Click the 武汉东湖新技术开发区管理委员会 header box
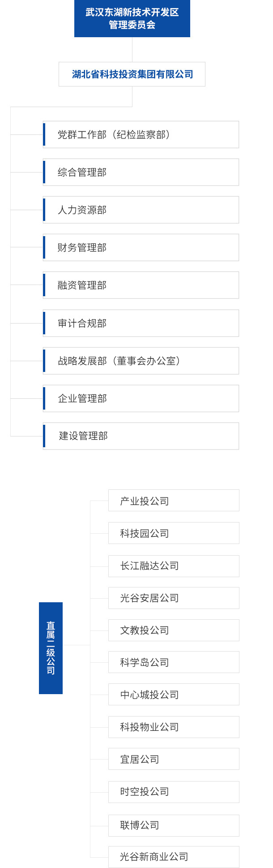Screen dimensions: 273x868 click(x=132, y=18)
